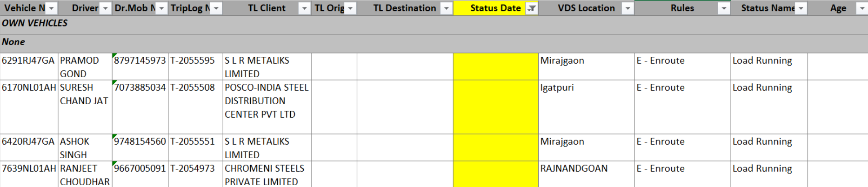Open the Driver column filter dropdown
The height and width of the screenshot is (187, 868).
click(x=106, y=8)
